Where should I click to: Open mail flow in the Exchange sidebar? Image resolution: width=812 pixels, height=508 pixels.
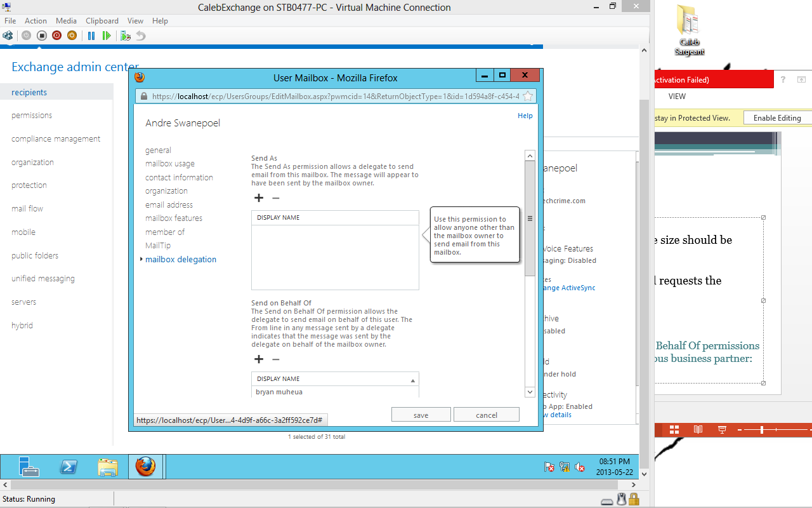[27, 209]
